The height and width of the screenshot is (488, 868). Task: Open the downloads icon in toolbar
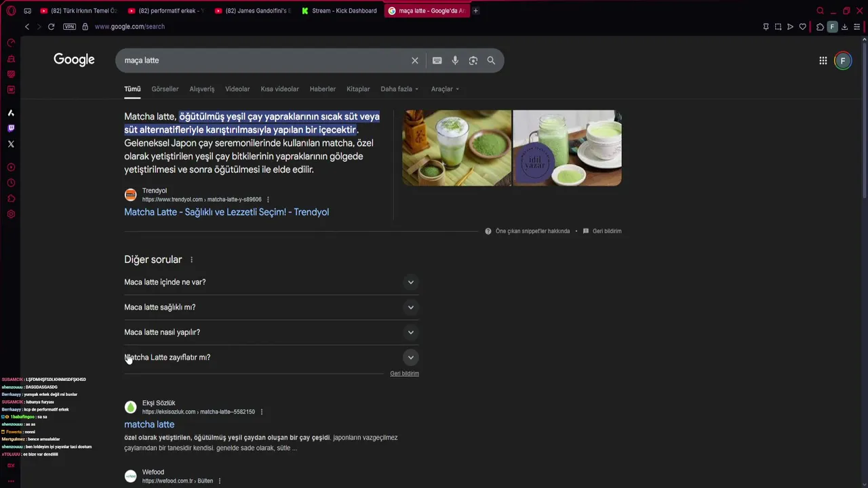click(844, 26)
